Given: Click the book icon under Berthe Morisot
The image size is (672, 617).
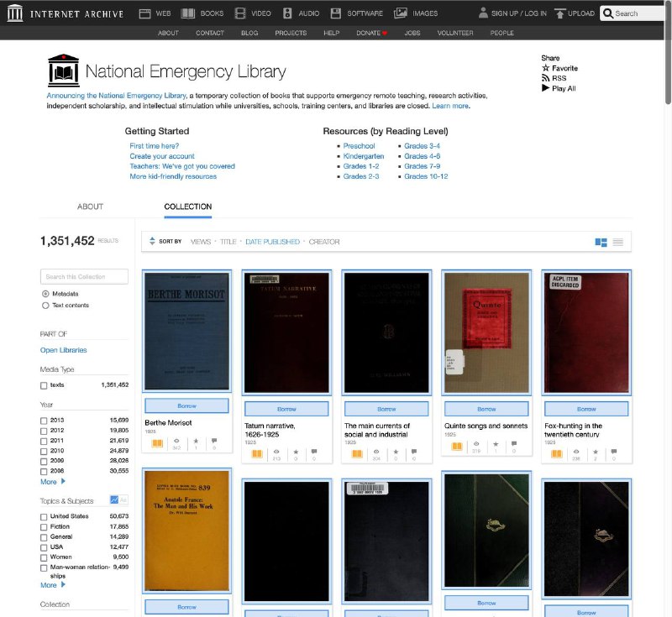Looking at the screenshot, I should 157,443.
